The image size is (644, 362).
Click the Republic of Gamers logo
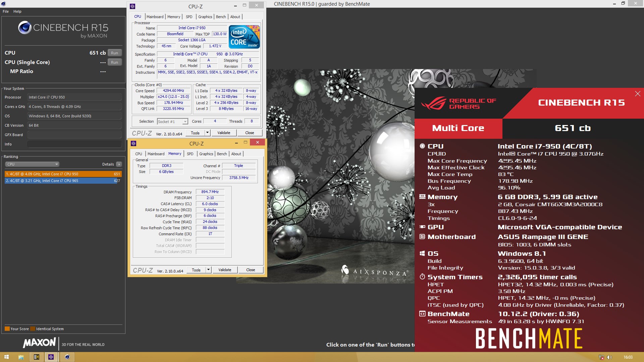[x=459, y=104]
